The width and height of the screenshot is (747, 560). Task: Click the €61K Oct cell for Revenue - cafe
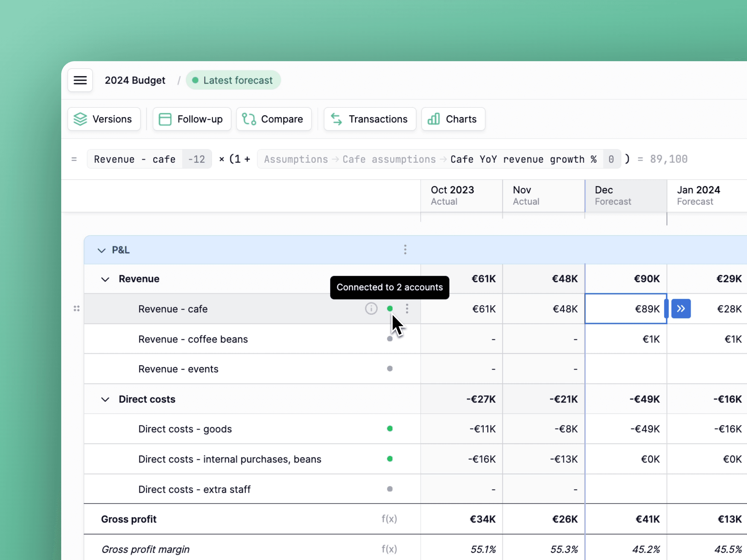coord(462,309)
